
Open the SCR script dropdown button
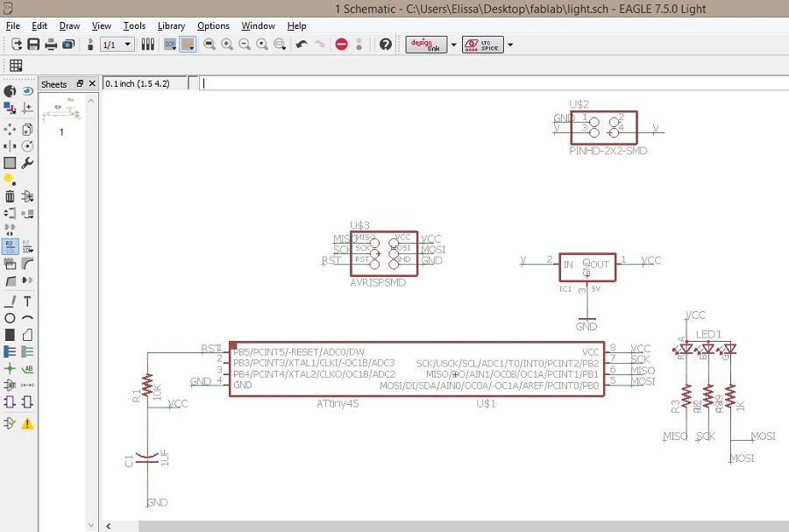(x=170, y=44)
